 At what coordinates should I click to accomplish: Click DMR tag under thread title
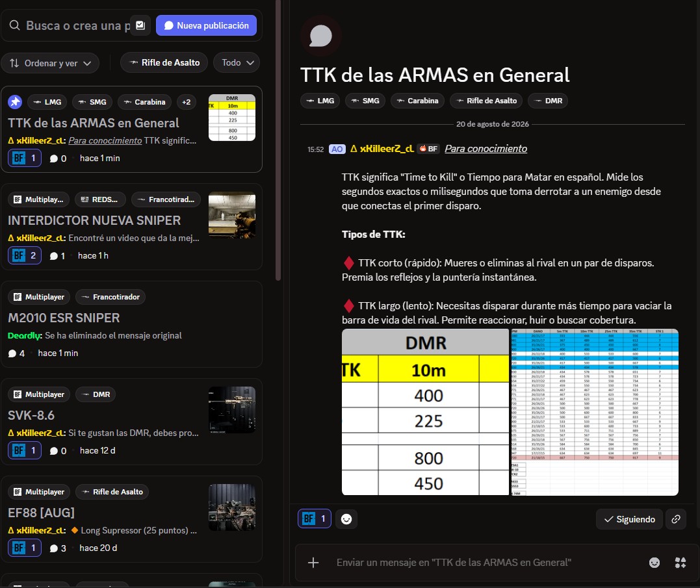tap(548, 101)
